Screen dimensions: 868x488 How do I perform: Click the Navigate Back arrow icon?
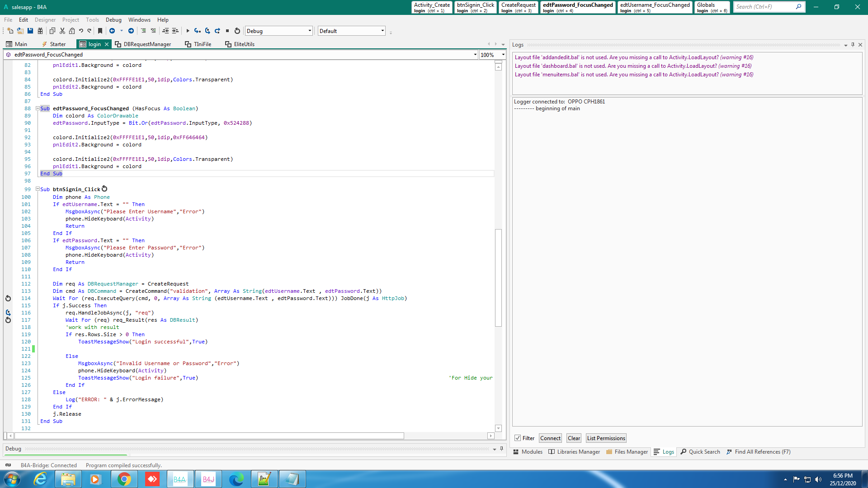pyautogui.click(x=112, y=31)
